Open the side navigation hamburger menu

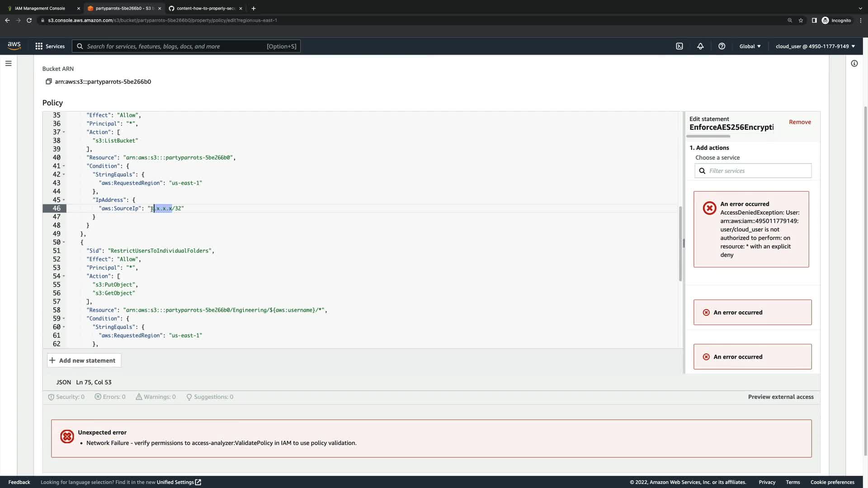(8, 63)
